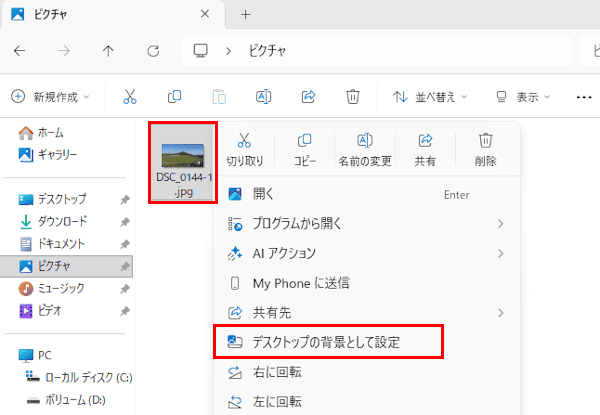
Task: Open a new tab with the plus button
Action: (x=246, y=15)
